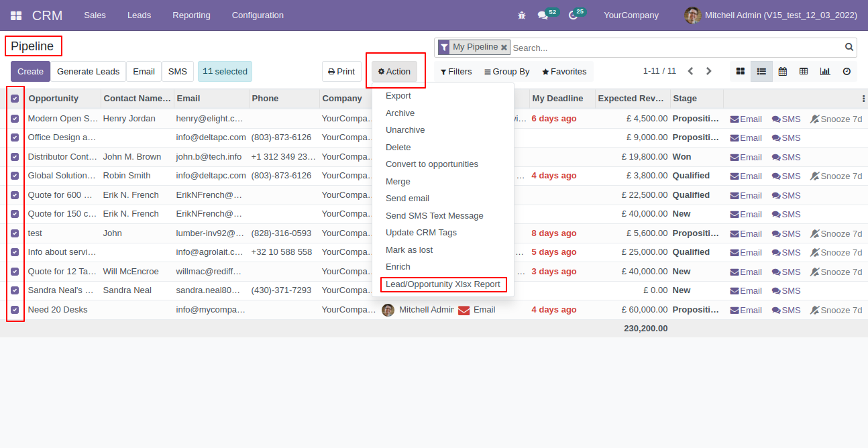Screen dimensions: 868x448
Task: Open conversations icon with 52 badge
Action: 543,15
